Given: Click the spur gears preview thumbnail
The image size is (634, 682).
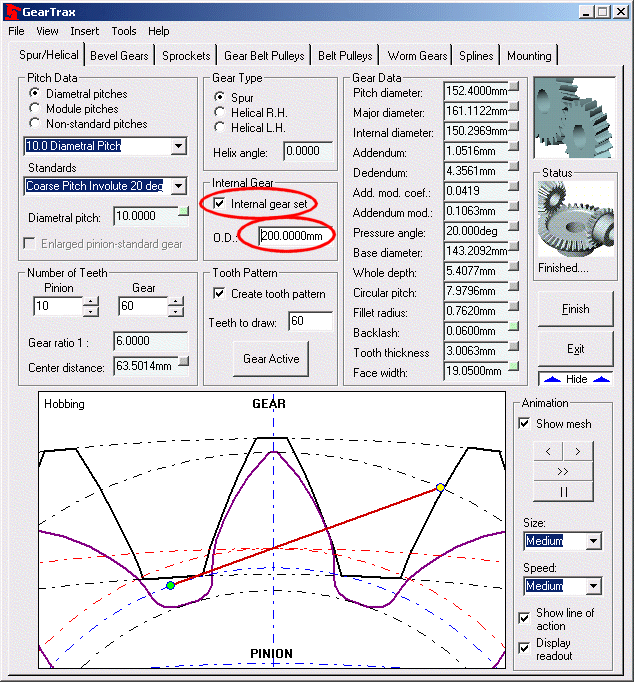Looking at the screenshot, I should 574,118.
